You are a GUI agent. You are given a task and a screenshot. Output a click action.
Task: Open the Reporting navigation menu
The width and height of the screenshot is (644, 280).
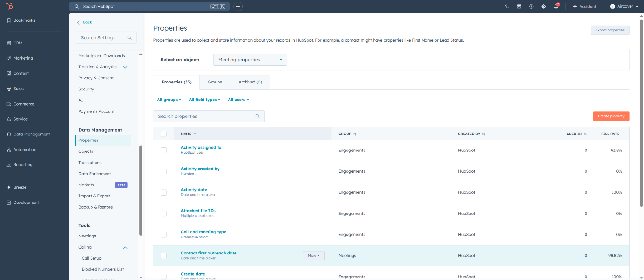(19, 165)
